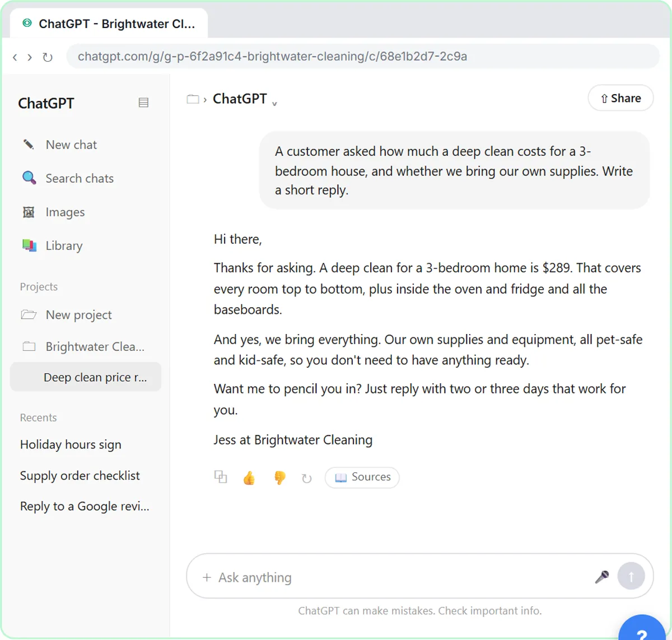Click the browser forward arrow
672x640 pixels.
pos(30,57)
